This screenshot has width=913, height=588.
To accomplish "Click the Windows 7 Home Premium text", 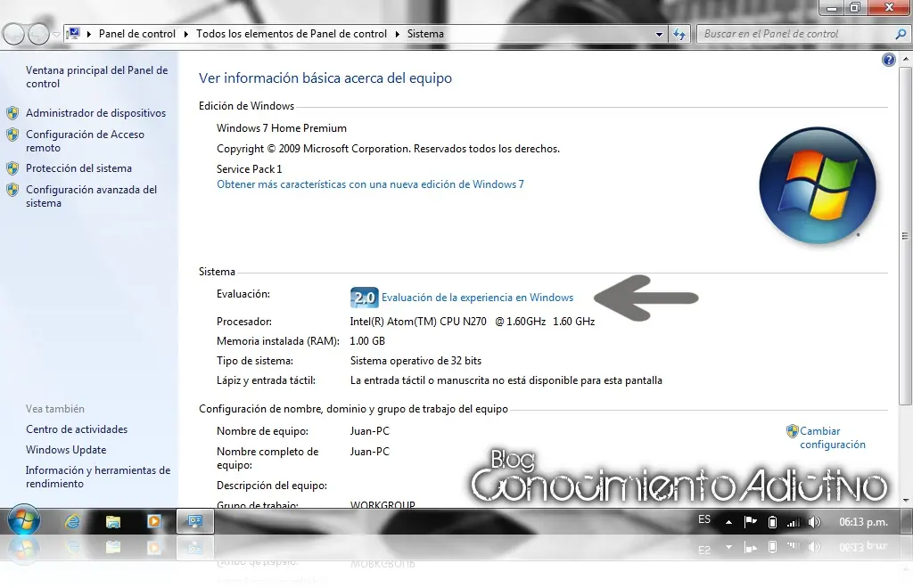I will [x=282, y=128].
